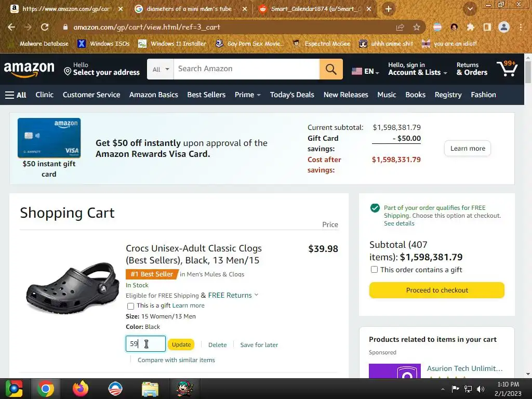The width and height of the screenshot is (532, 399).
Task: Open the hamburger All menu
Action: tap(16, 95)
